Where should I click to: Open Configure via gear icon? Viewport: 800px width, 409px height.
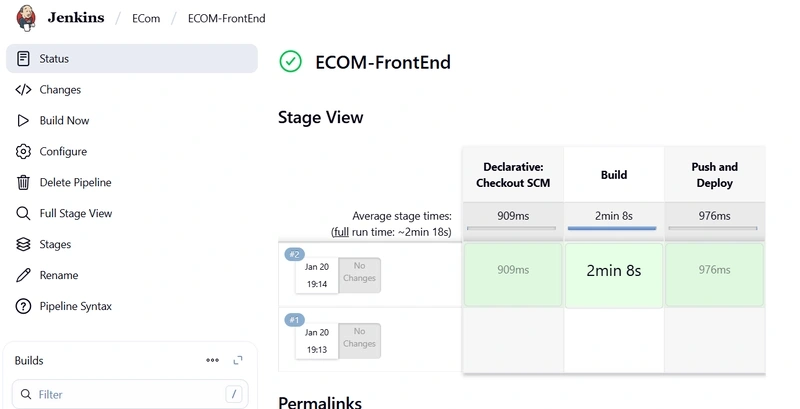[23, 151]
